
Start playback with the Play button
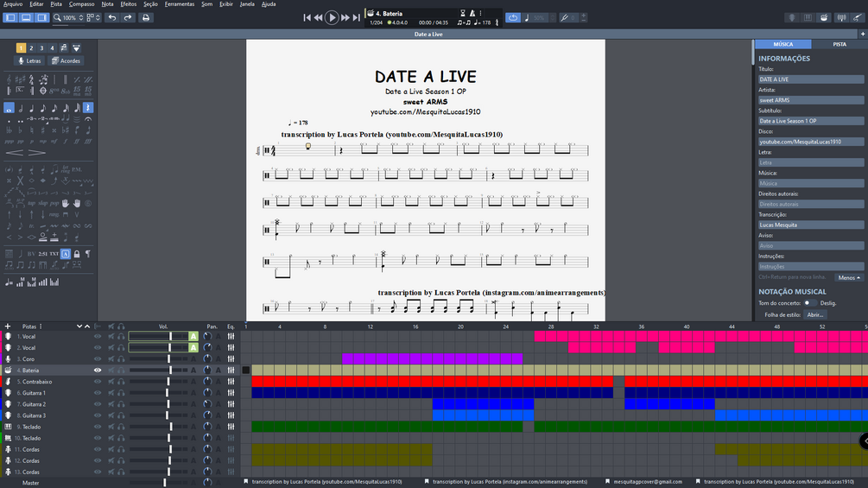[332, 17]
